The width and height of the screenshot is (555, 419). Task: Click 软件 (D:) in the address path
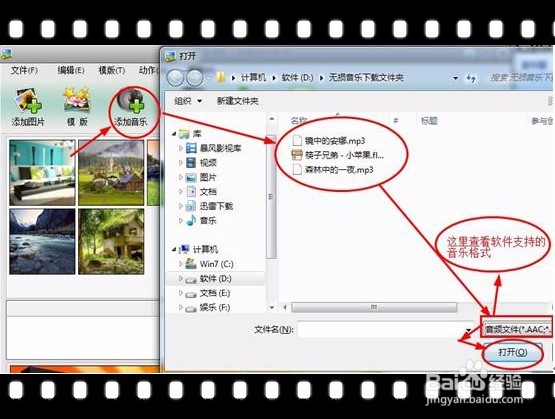click(x=297, y=77)
